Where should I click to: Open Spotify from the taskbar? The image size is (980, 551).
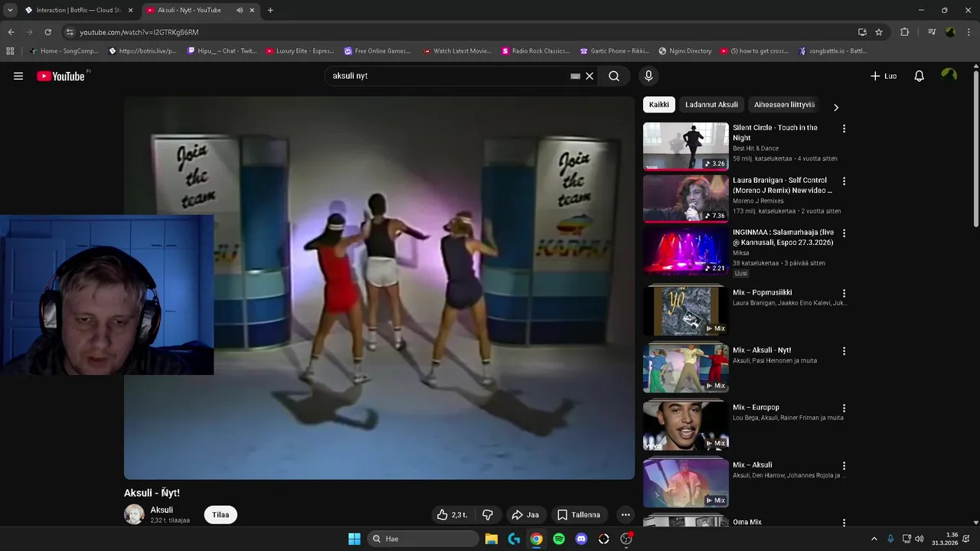coord(559,539)
